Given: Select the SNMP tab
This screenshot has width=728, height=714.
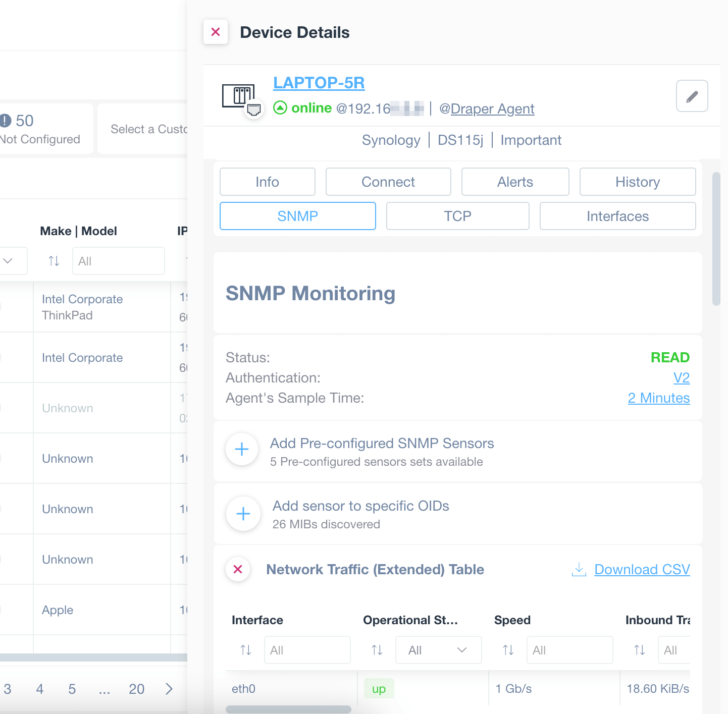Looking at the screenshot, I should pyautogui.click(x=298, y=216).
